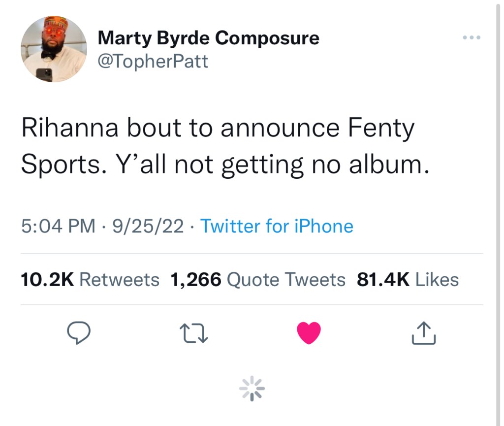Screen dimensions: 504x426
Task: Click the word Fenty in the tweet
Action: [x=381, y=129]
